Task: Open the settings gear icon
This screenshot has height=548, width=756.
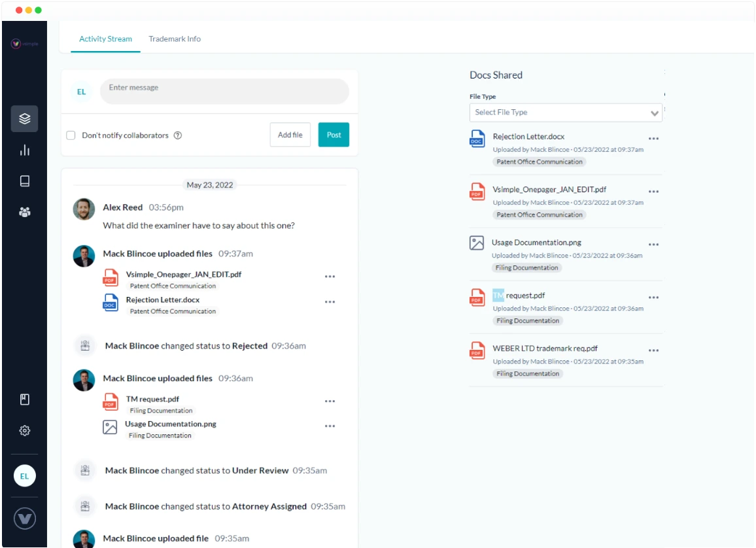Action: pyautogui.click(x=24, y=430)
